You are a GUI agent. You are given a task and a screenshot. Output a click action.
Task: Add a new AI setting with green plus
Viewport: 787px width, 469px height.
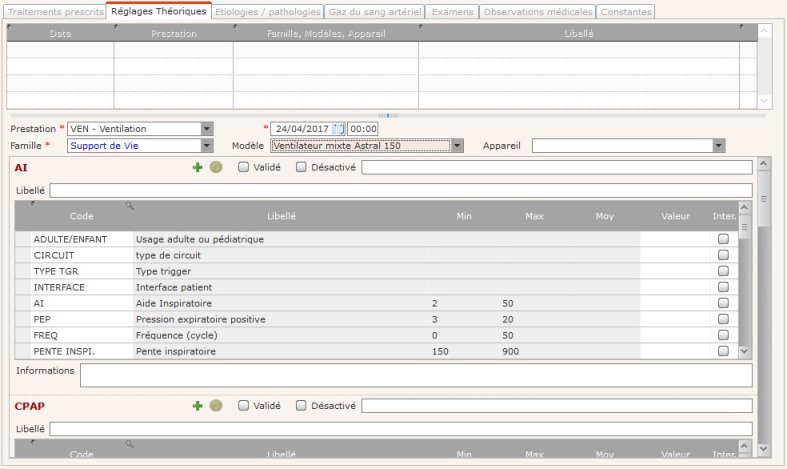[x=197, y=167]
